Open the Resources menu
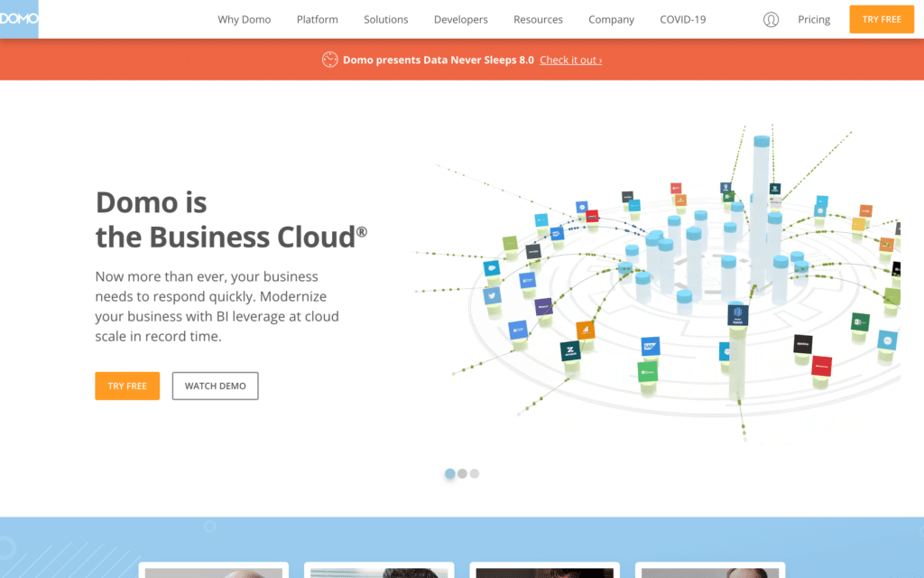924x578 pixels. tap(538, 20)
